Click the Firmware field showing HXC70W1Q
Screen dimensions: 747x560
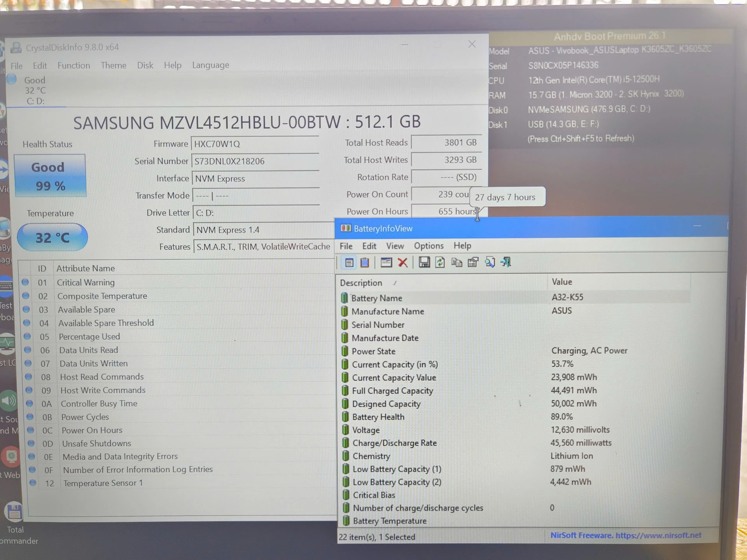point(255,144)
